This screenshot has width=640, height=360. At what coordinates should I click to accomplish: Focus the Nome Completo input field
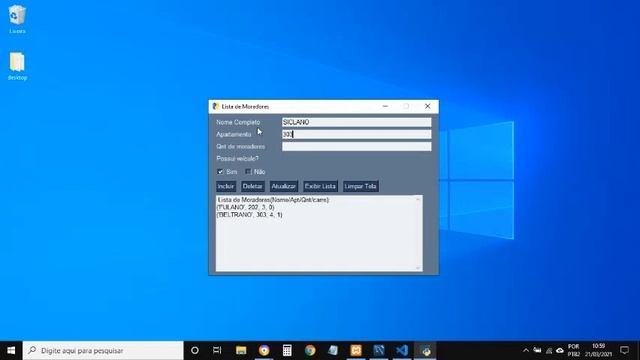pos(356,122)
